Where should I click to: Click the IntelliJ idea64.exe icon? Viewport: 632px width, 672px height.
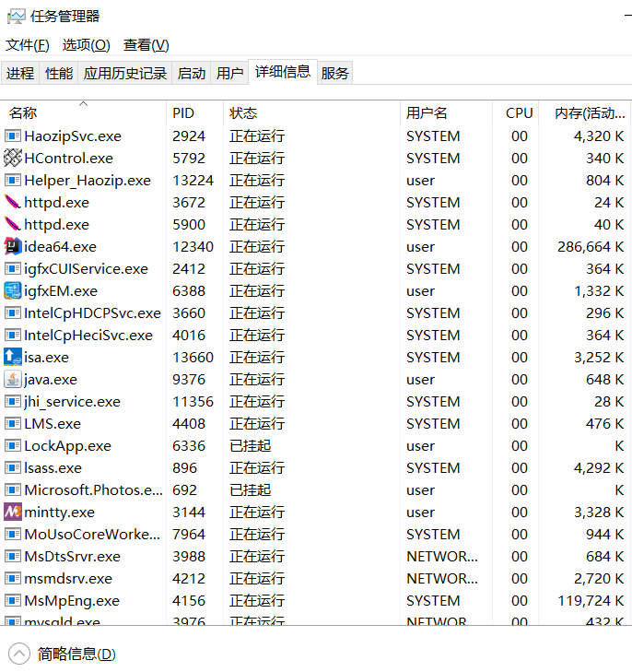point(12,247)
